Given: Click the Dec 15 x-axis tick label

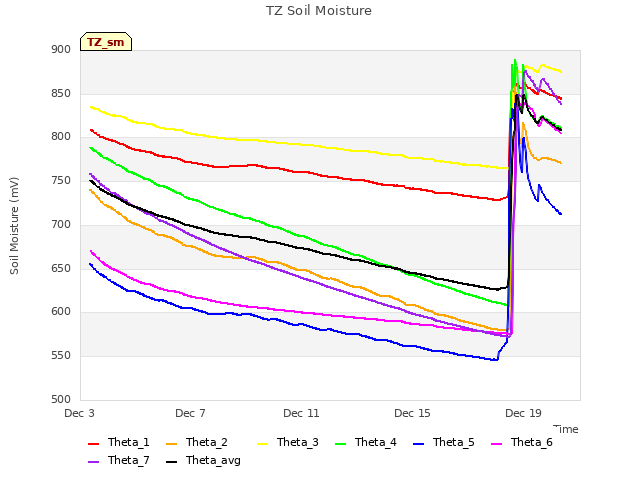Looking at the screenshot, I should (412, 413).
